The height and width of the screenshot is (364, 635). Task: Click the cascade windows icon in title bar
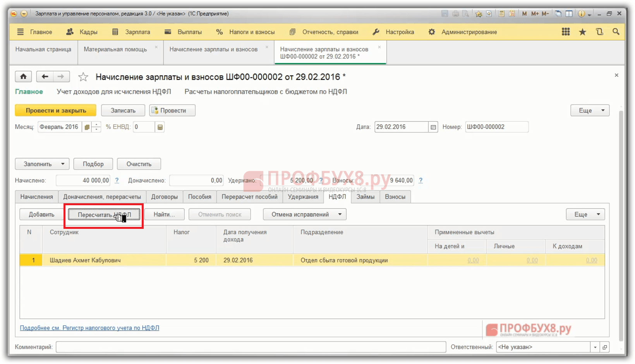558,14
